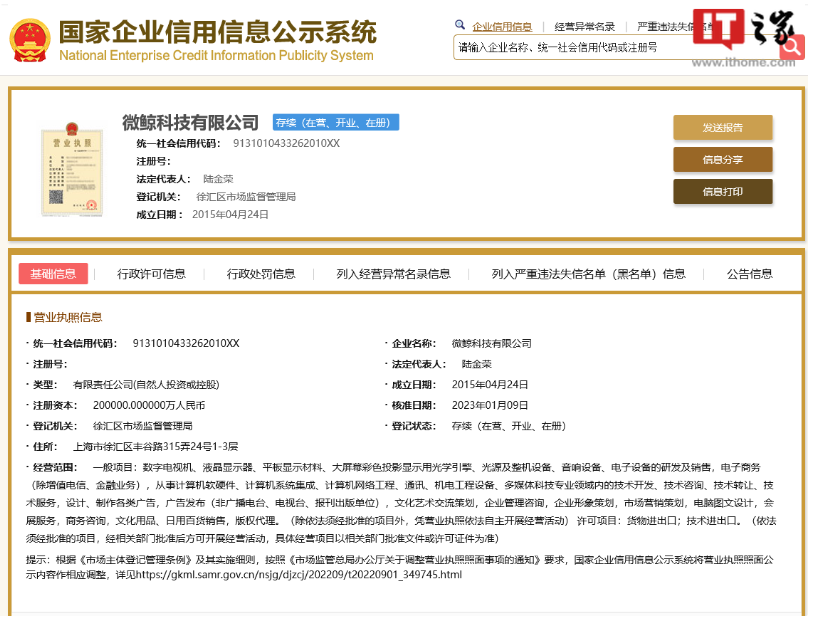Open the 行政许可信息 tab

(151, 274)
